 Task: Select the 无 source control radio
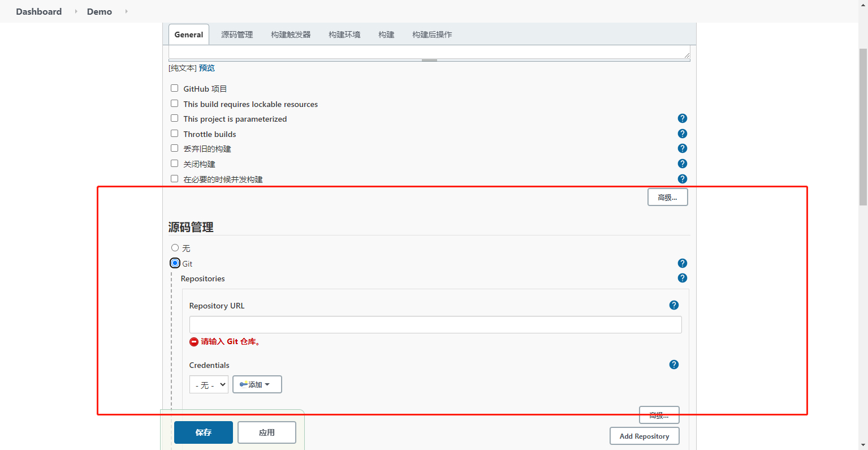[175, 248]
